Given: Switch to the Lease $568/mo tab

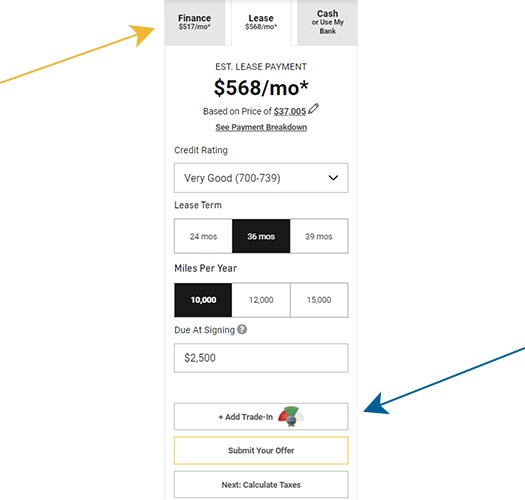Looking at the screenshot, I should pyautogui.click(x=261, y=22).
